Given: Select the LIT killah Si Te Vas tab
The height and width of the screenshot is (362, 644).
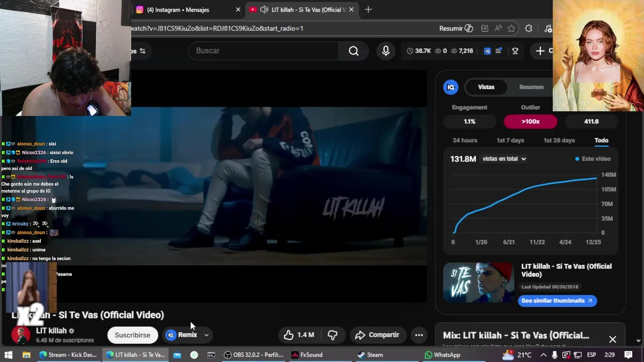Looking at the screenshot, I should click(302, 10).
